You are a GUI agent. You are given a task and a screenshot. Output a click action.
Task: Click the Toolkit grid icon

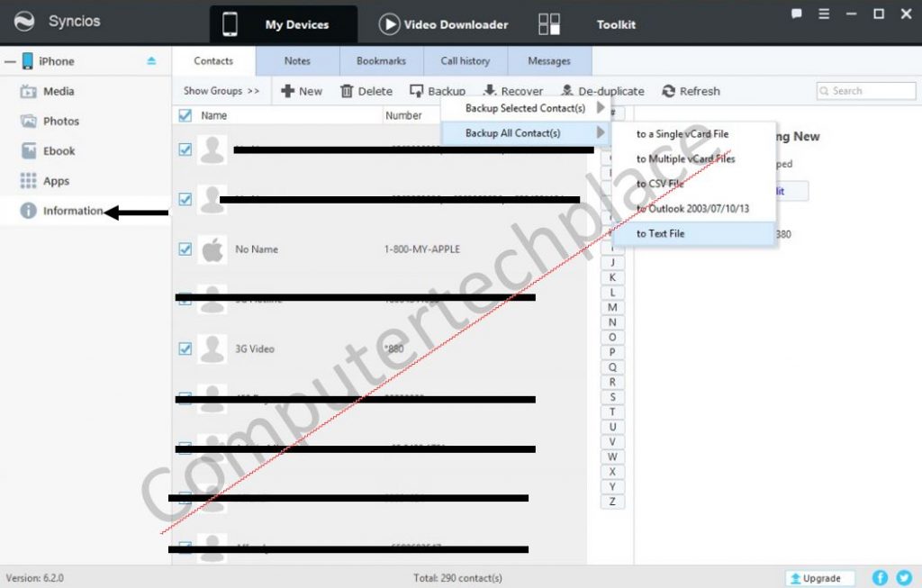pos(549,24)
